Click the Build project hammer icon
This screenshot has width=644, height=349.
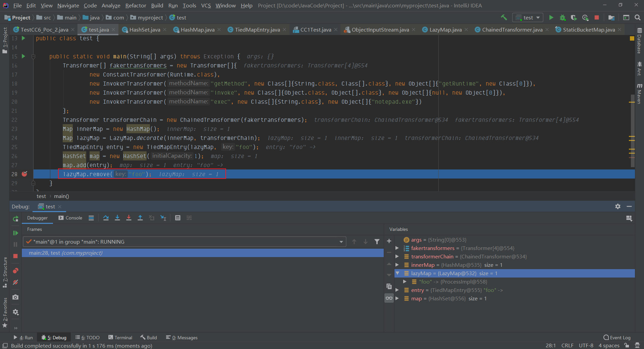[x=504, y=17]
